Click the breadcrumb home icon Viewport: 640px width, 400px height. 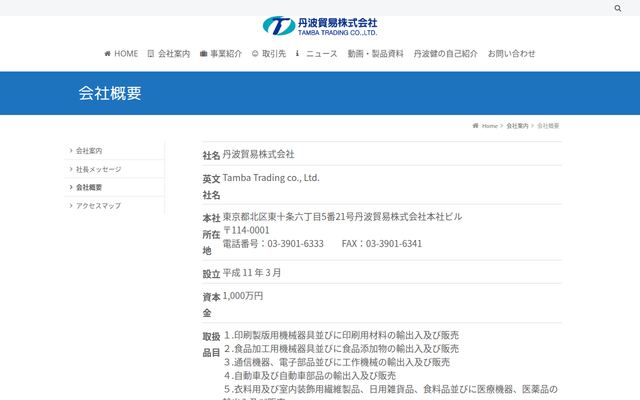(475, 126)
